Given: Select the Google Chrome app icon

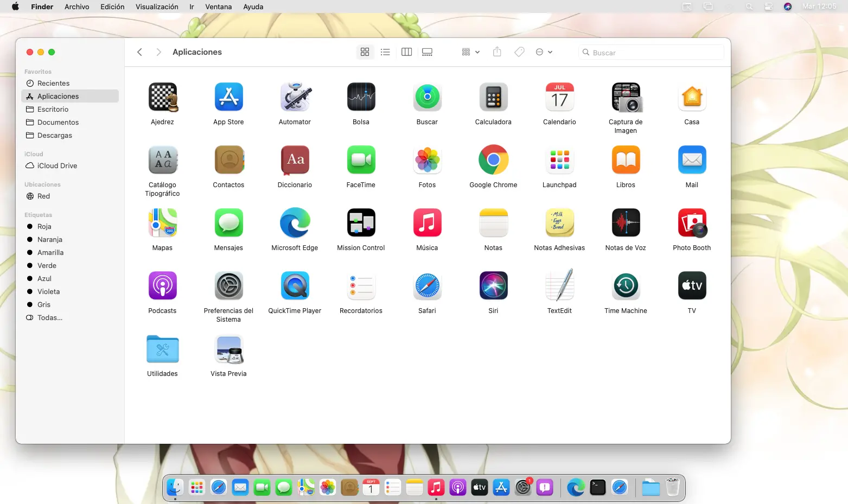Looking at the screenshot, I should (x=493, y=160).
